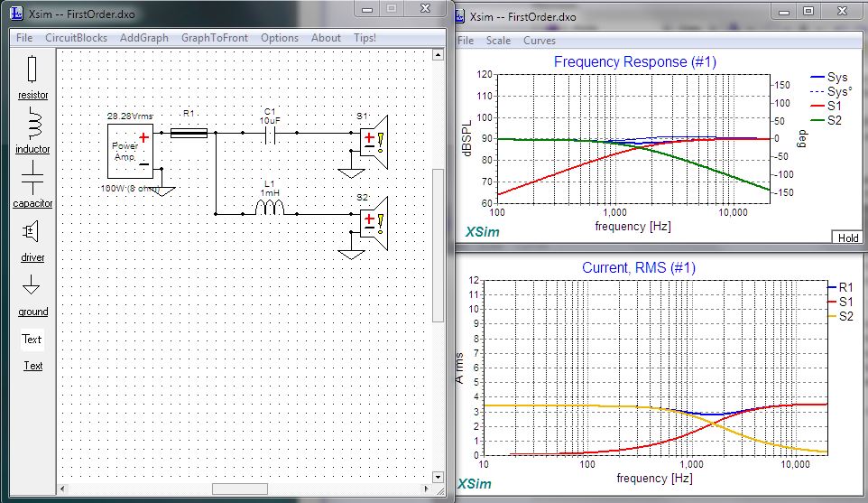Click the S2 legend in Frequency Response
This screenshot has width=868, height=503.
tap(826, 120)
